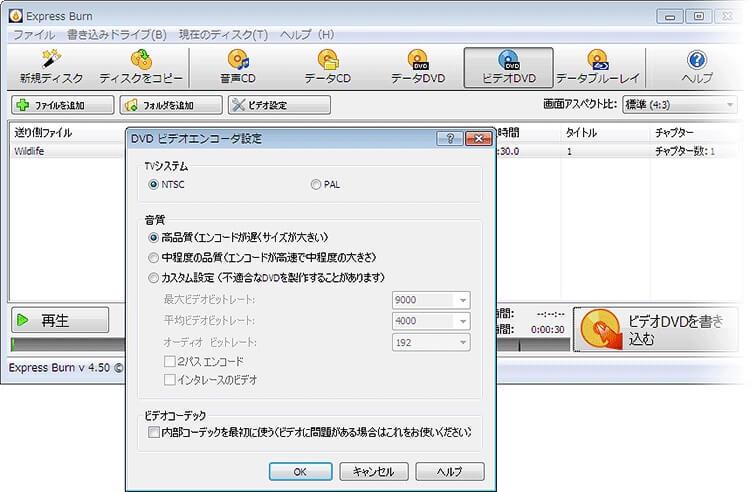Click the Express Burn v 4.50 status text
The height and width of the screenshot is (492, 750).
coord(66,368)
